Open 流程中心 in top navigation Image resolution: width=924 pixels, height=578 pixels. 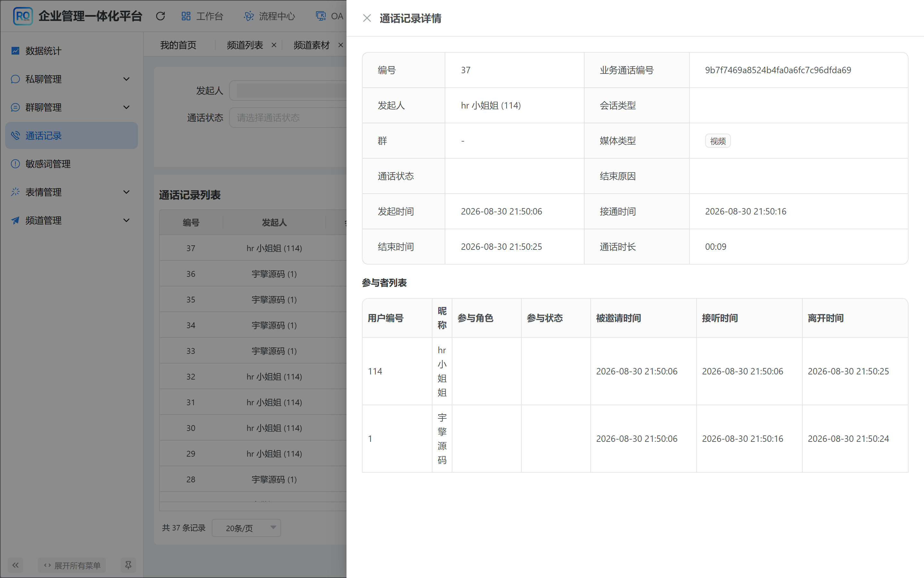tap(269, 16)
